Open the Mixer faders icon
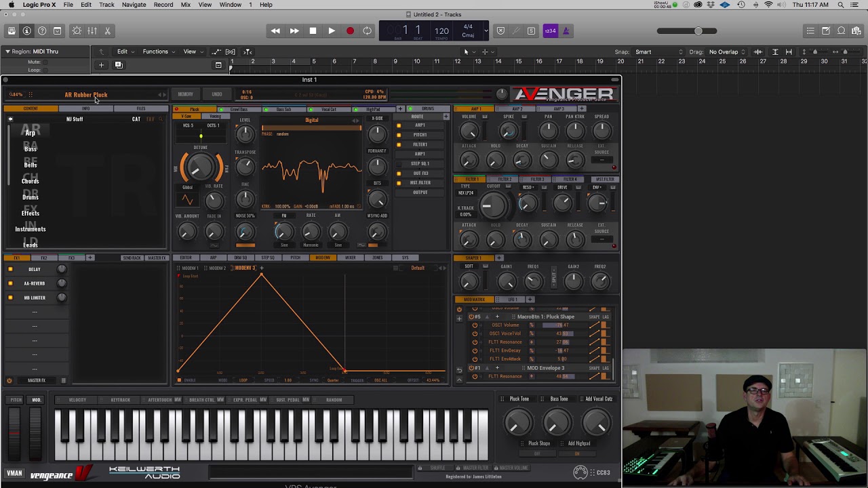The height and width of the screenshot is (488, 868). pyautogui.click(x=92, y=30)
